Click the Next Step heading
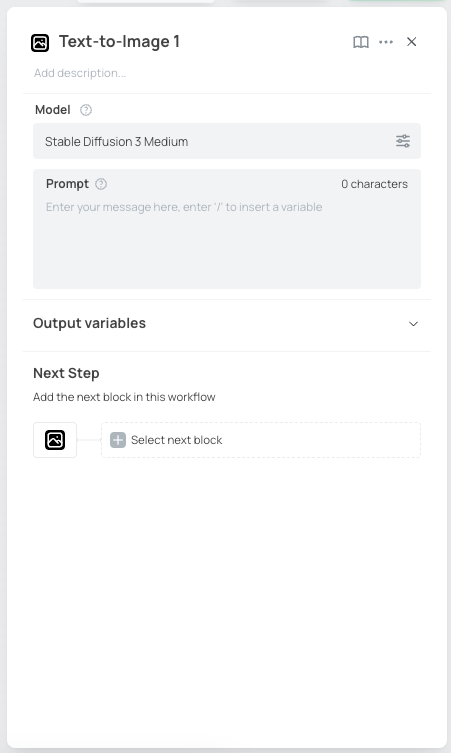This screenshot has width=451, height=753. (66, 373)
